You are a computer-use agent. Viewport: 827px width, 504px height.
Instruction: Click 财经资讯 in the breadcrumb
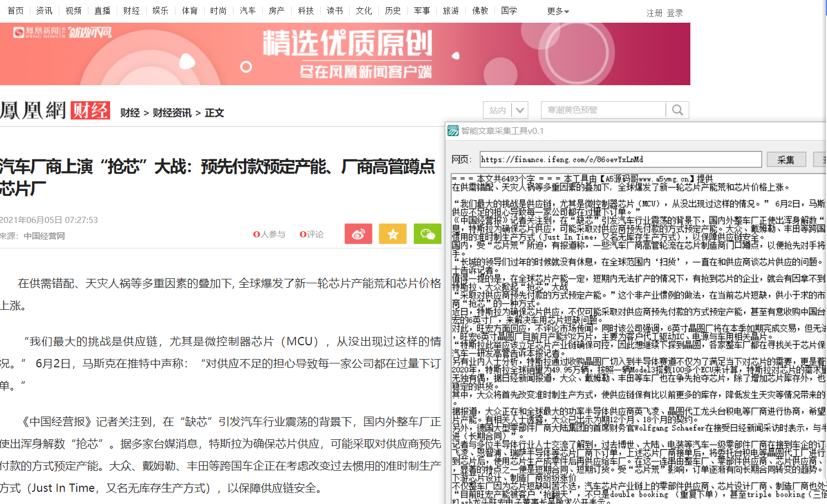click(172, 113)
